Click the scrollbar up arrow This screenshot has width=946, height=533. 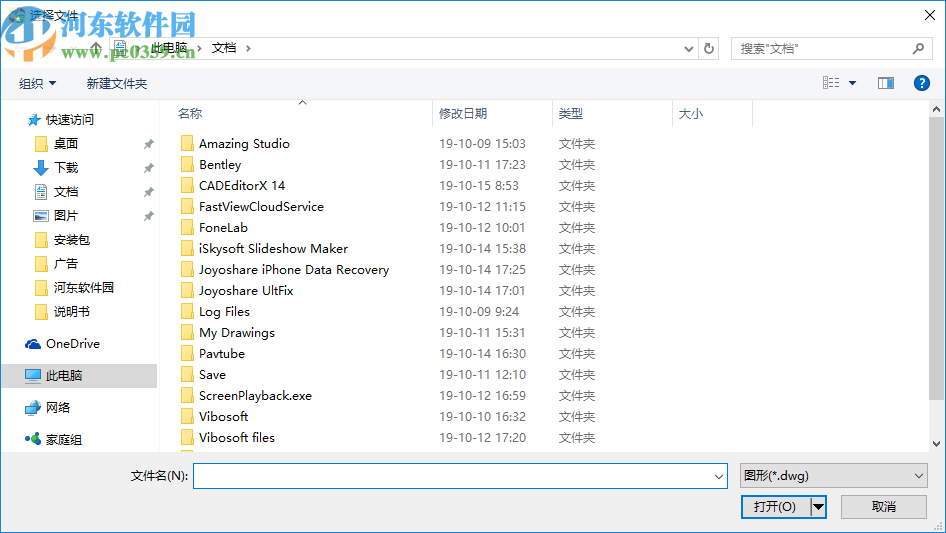pos(936,110)
